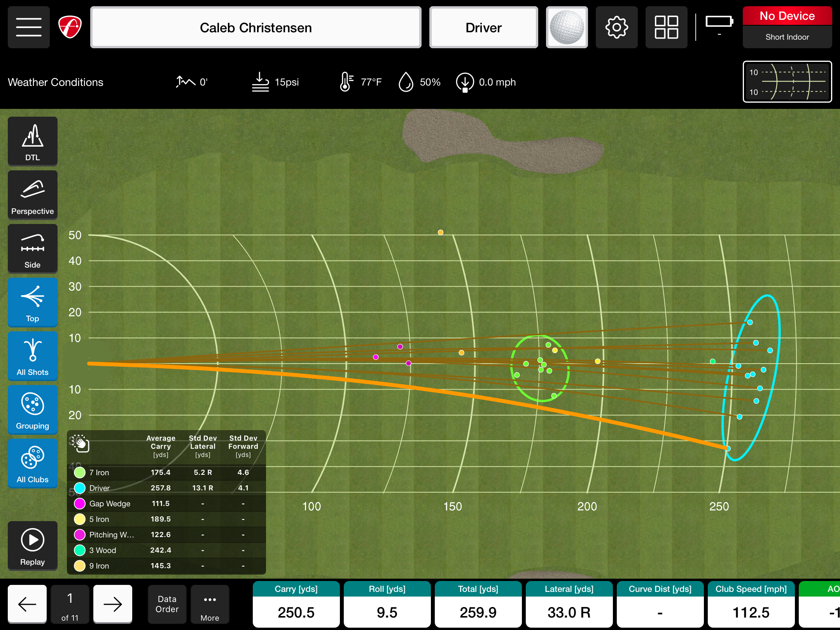Image resolution: width=840 pixels, height=630 pixels.
Task: Select the Top view icon
Action: click(32, 302)
